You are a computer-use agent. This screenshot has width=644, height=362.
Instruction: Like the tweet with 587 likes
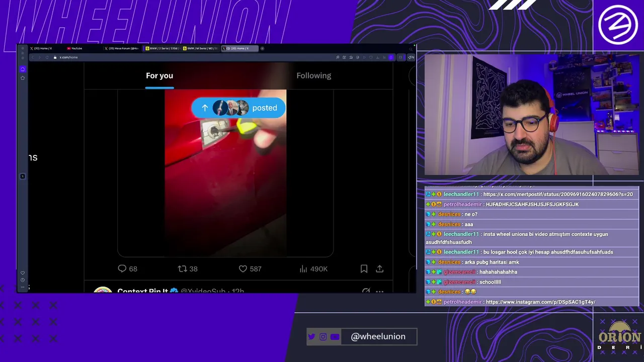tap(250, 269)
